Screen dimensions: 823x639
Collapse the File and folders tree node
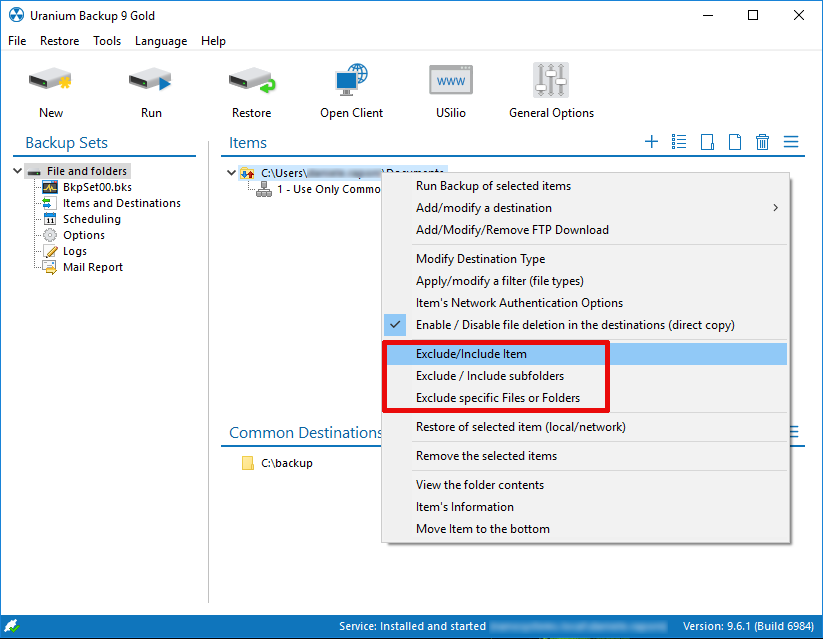18,171
